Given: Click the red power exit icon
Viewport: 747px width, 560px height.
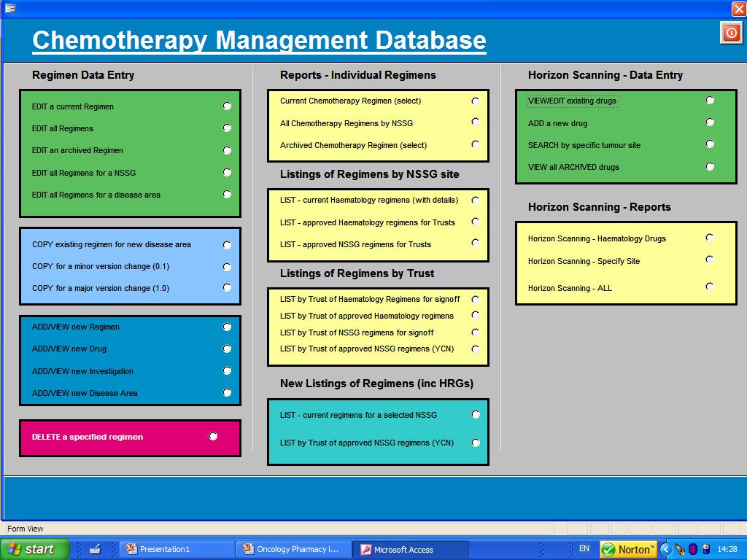Looking at the screenshot, I should click(731, 33).
